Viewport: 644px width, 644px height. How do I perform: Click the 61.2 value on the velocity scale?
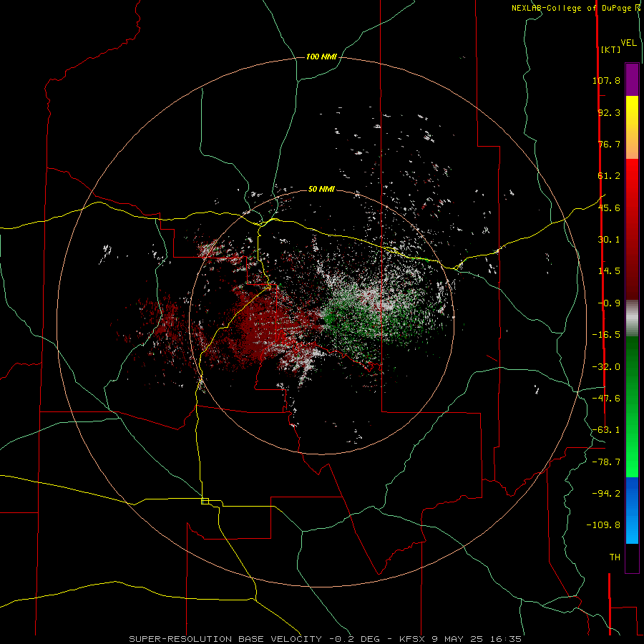(x=609, y=176)
